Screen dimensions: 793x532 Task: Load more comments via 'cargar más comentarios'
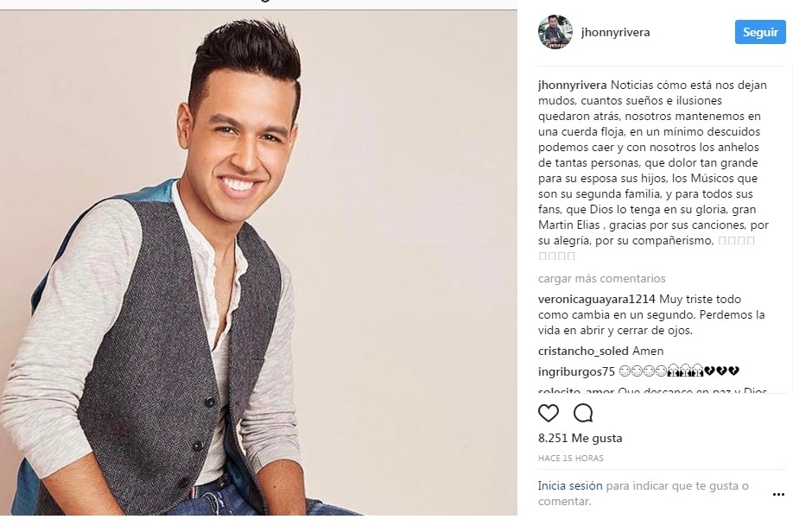(x=602, y=279)
